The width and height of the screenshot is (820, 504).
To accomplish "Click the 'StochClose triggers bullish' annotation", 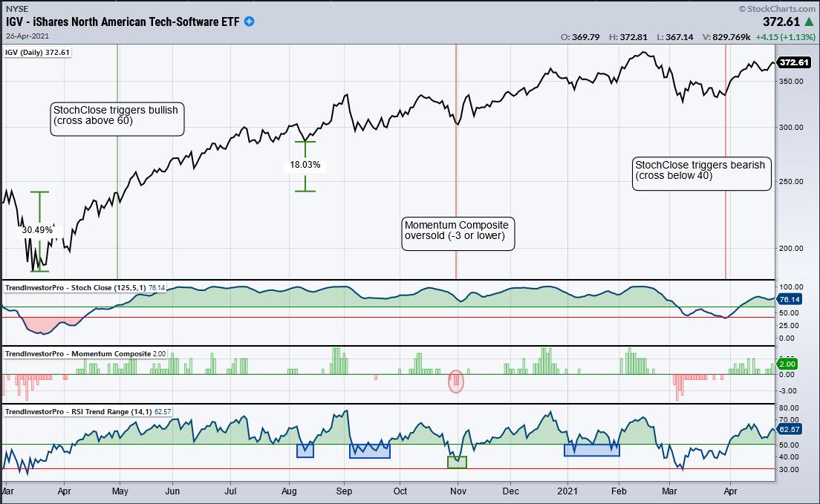I will pyautogui.click(x=117, y=119).
